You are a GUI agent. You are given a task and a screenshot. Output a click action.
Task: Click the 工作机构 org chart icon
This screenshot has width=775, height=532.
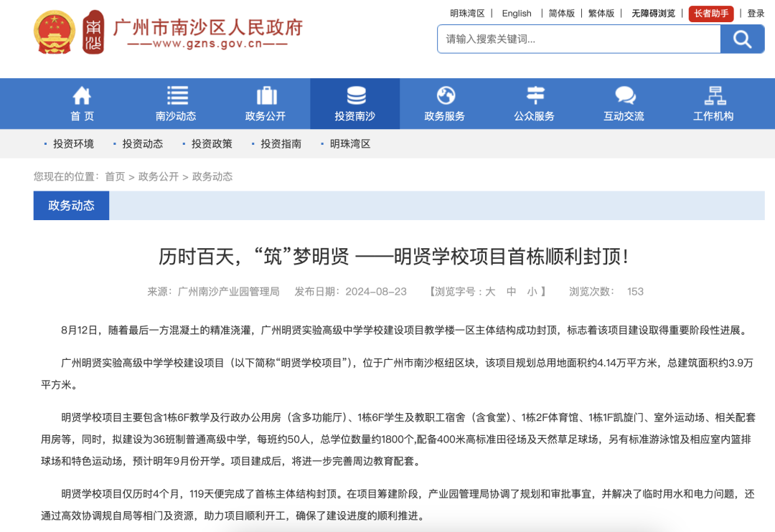[x=714, y=95]
